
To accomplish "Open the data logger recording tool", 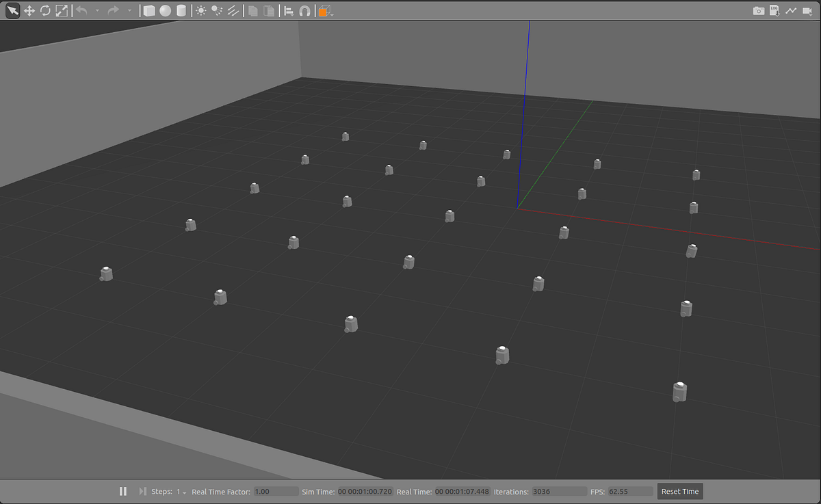I will [774, 10].
